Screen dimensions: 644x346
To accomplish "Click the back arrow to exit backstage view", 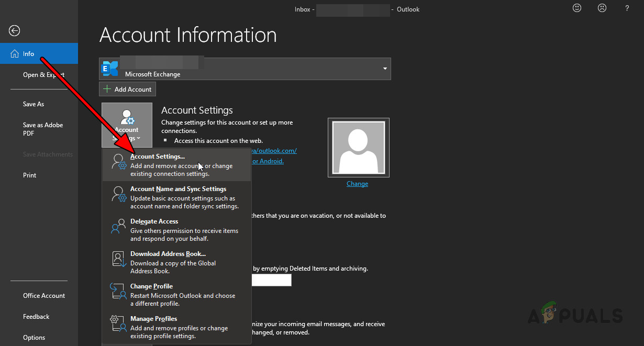I will 14,31.
